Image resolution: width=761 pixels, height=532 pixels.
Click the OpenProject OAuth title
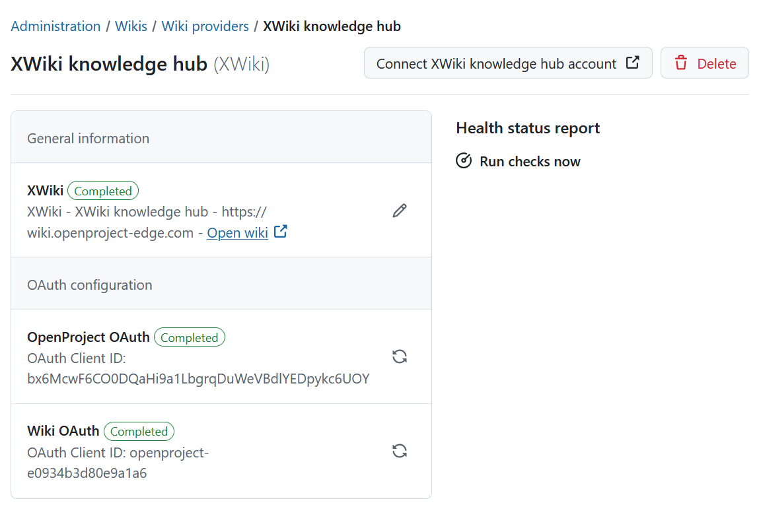coord(89,337)
